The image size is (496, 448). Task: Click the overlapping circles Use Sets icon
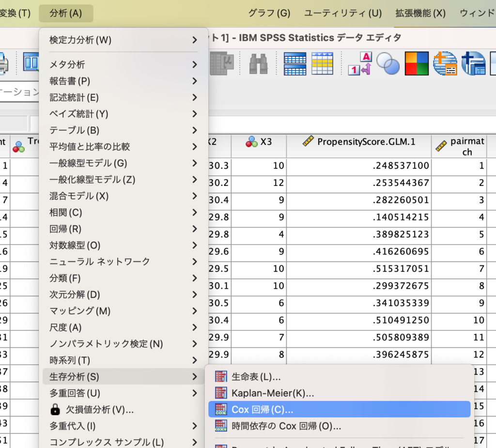388,63
